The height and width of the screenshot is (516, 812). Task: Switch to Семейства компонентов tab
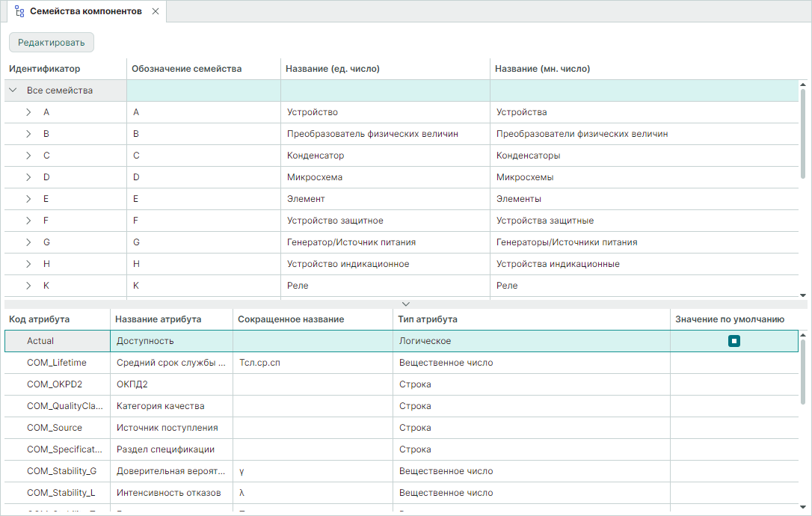(85, 11)
